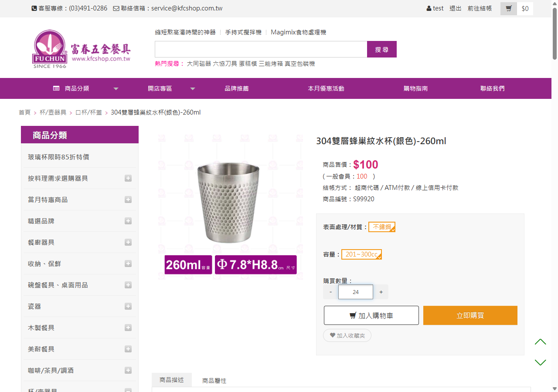Expand 餐廚器具 category
Viewport: 558px width, 392px height.
pyautogui.click(x=128, y=242)
